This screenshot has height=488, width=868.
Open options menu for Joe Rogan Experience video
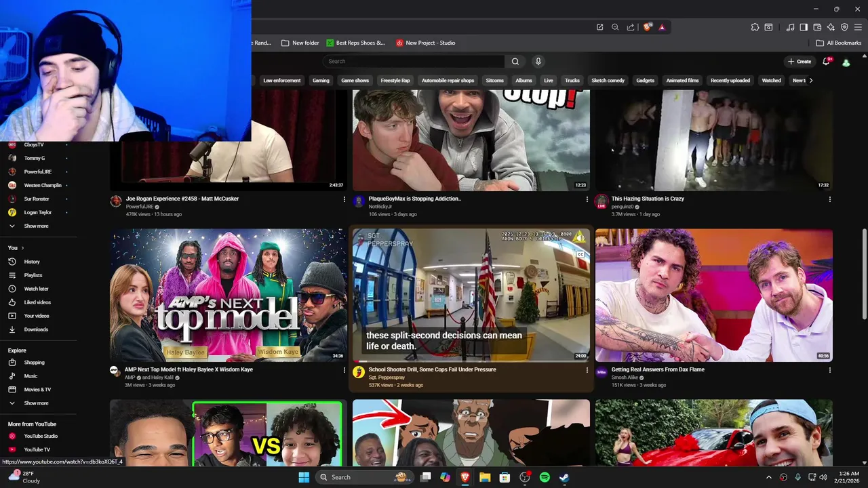tap(344, 199)
